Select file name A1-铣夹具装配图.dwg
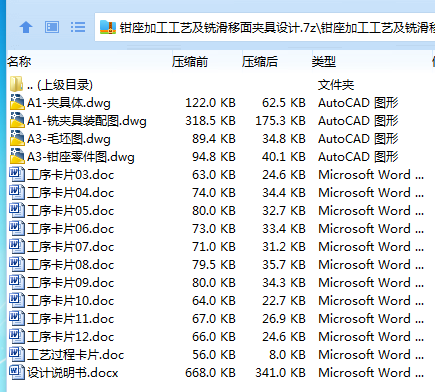Viewport: 435px width, 392px height. tap(87, 121)
